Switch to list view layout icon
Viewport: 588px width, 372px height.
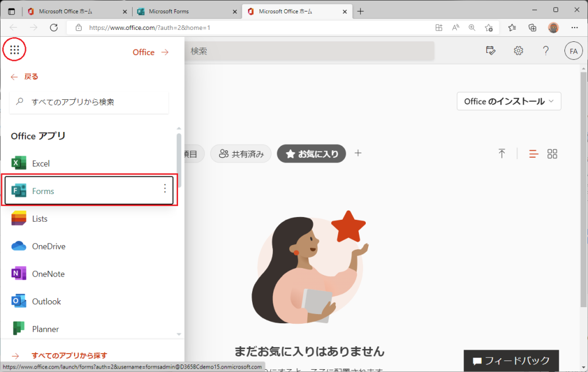point(533,154)
